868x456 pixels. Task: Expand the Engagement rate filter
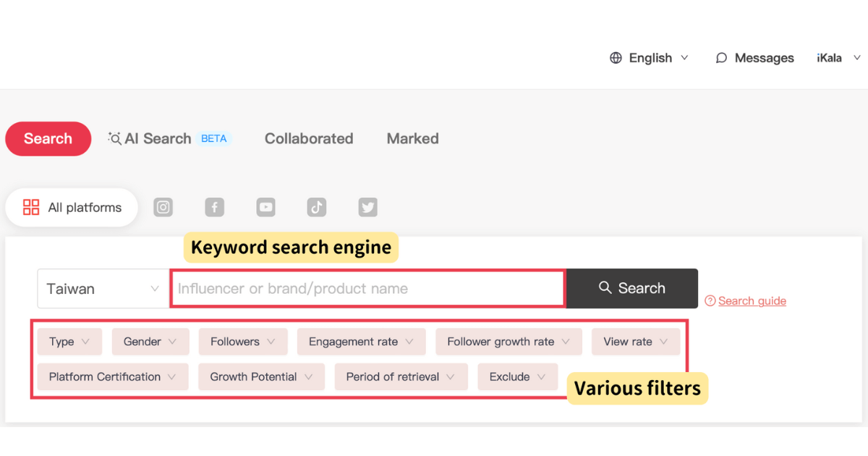(361, 342)
